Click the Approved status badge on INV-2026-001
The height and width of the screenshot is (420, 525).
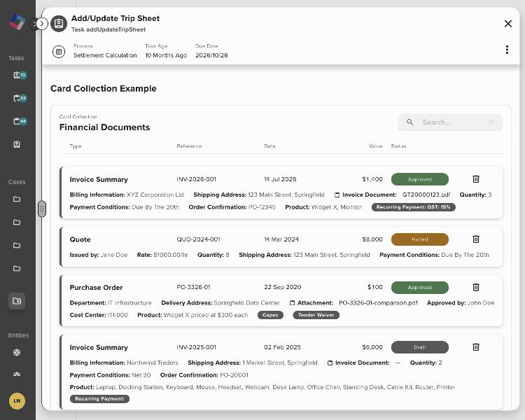[420, 179]
